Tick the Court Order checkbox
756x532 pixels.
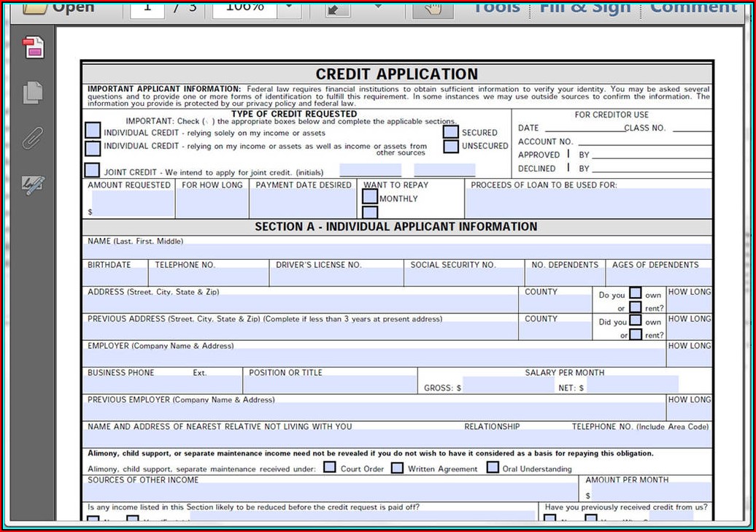[330, 467]
